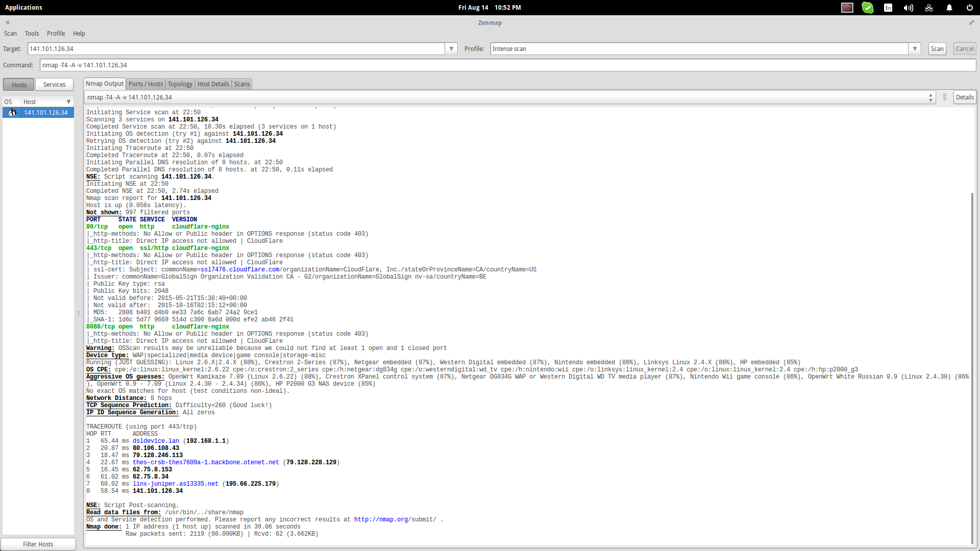Click into the Profile text field
The width and height of the screenshot is (980, 551).
click(x=699, y=49)
